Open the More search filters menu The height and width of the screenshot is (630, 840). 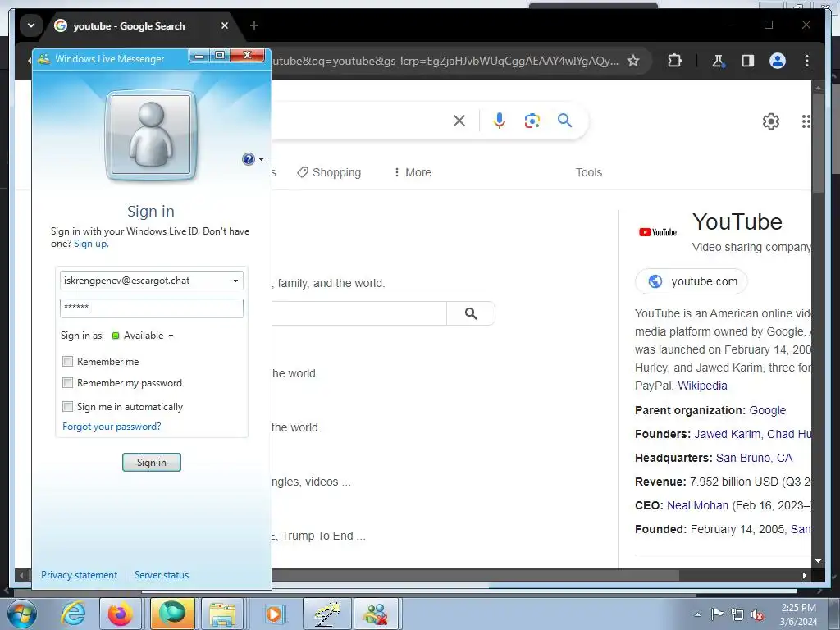tap(413, 172)
